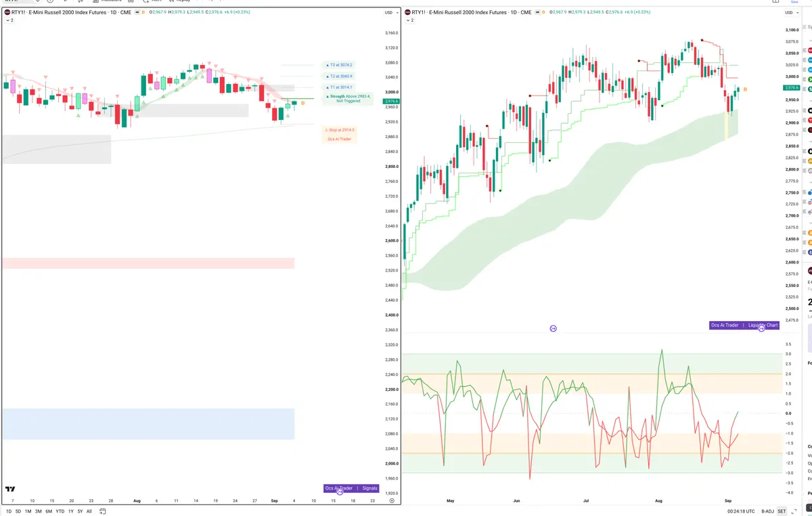Click RTY1! symbol logo in right chart header

407,12
